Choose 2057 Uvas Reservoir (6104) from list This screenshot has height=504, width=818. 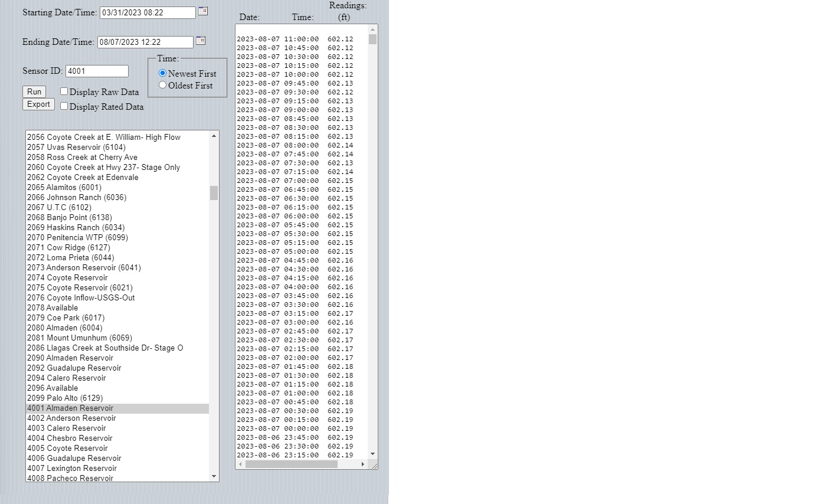click(76, 148)
